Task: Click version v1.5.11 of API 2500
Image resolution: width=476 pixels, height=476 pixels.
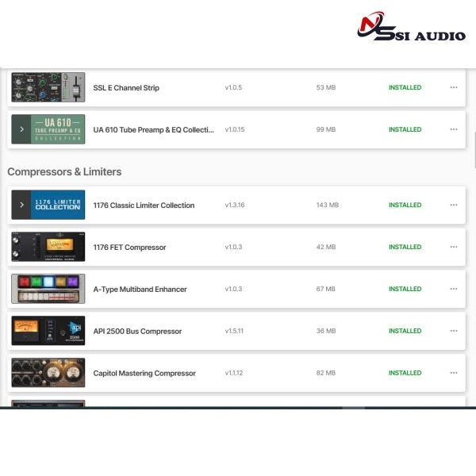Action: pos(234,331)
